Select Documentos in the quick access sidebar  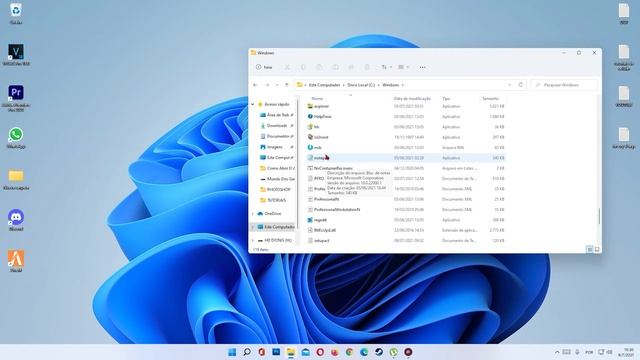(277, 136)
